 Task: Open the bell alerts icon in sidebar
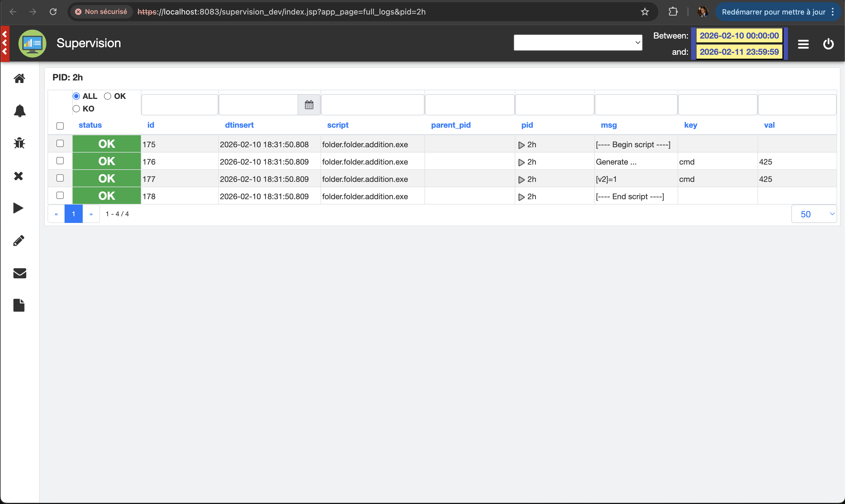[x=19, y=111]
